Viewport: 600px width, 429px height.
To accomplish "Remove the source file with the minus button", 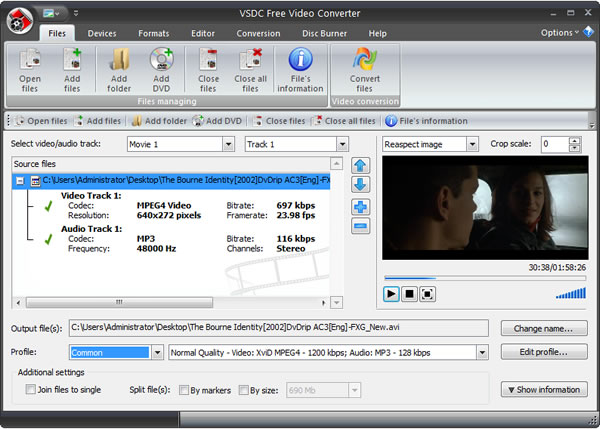I will point(360,226).
